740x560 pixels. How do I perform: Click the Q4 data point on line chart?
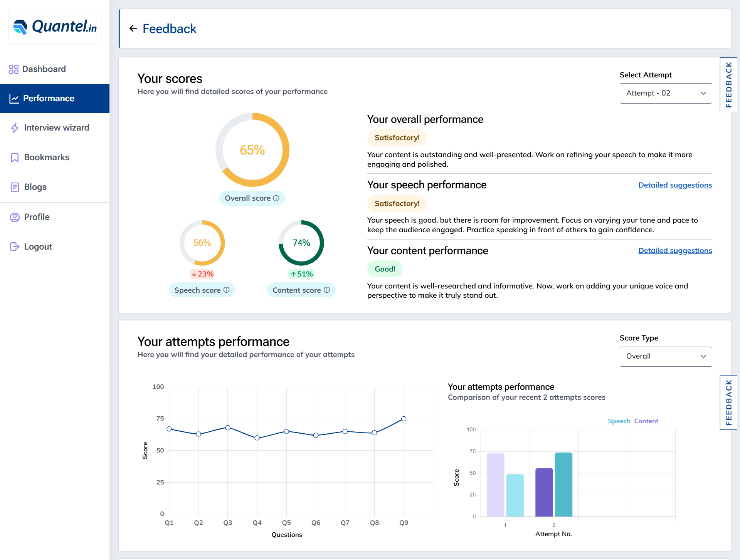pos(257,438)
